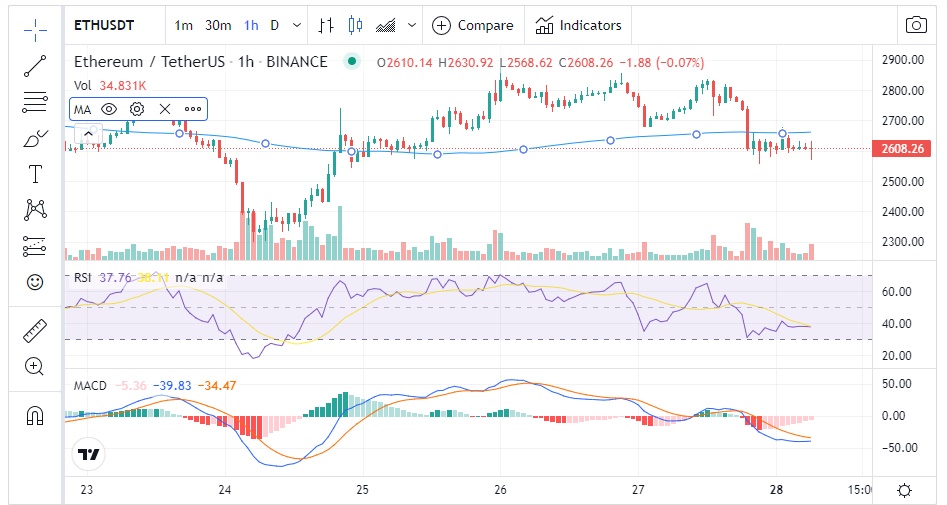Select the crosshair cursor tool
This screenshot has height=505, width=947.
35,30
